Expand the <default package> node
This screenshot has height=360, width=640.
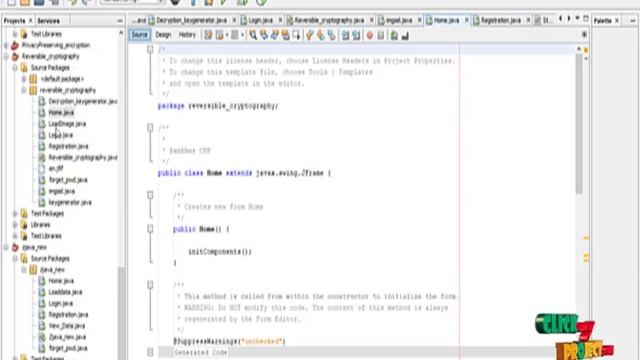pyautogui.click(x=24, y=79)
